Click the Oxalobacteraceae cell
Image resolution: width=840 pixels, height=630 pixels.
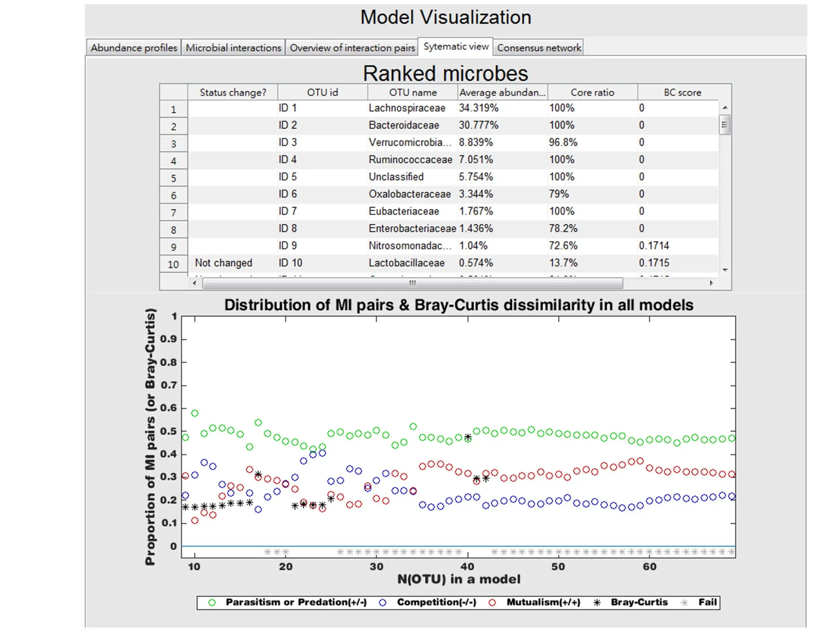point(412,194)
